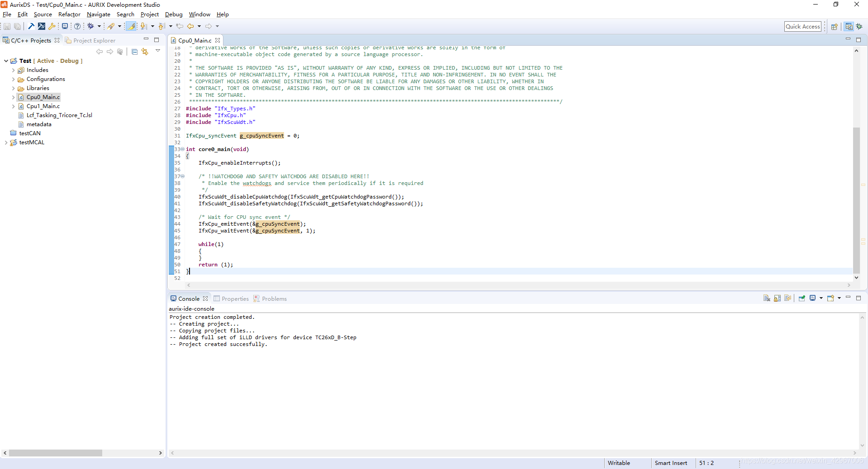Switch to Debug perspective button

(x=859, y=27)
